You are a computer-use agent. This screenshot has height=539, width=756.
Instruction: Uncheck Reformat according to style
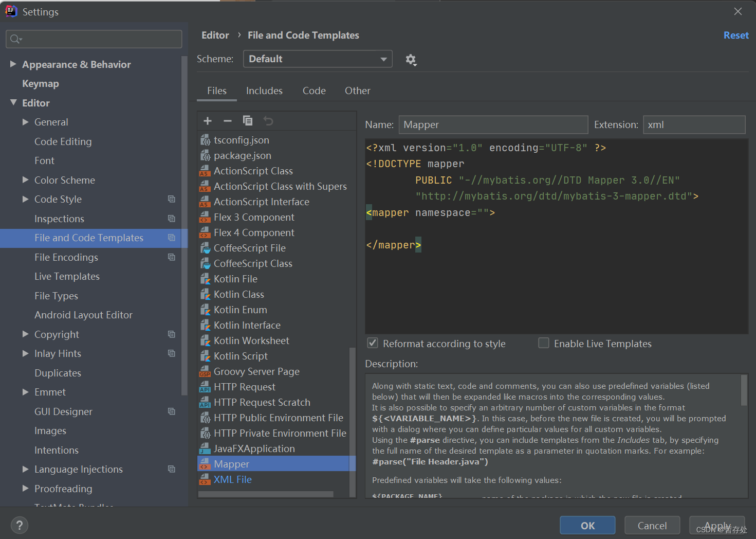pyautogui.click(x=373, y=343)
